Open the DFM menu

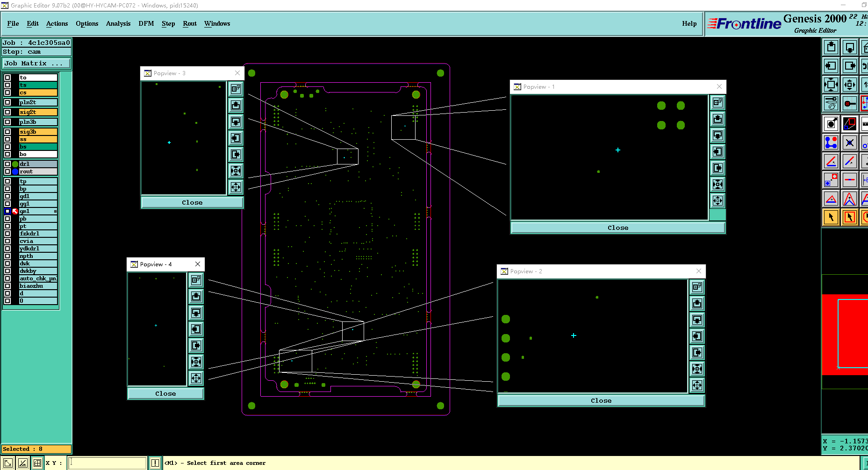point(146,23)
